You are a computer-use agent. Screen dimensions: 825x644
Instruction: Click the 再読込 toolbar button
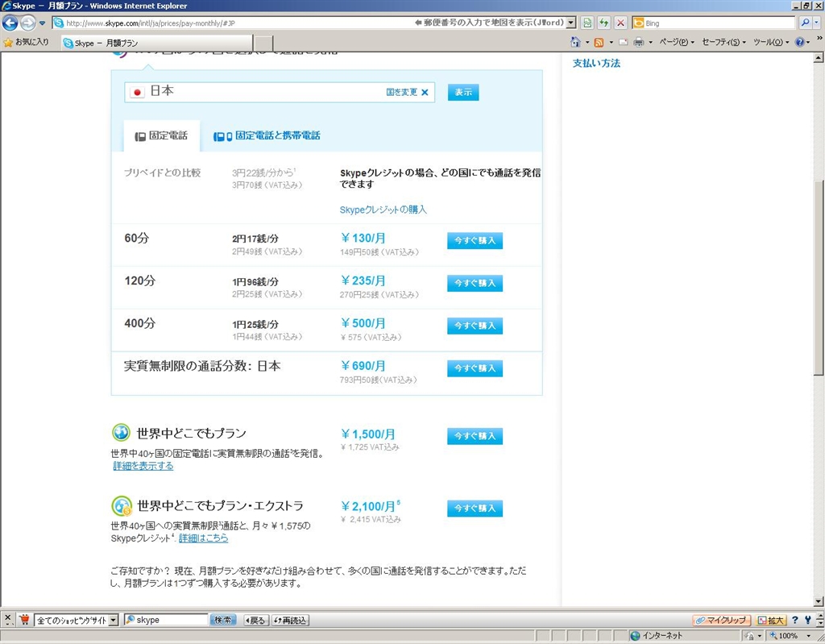pyautogui.click(x=290, y=621)
